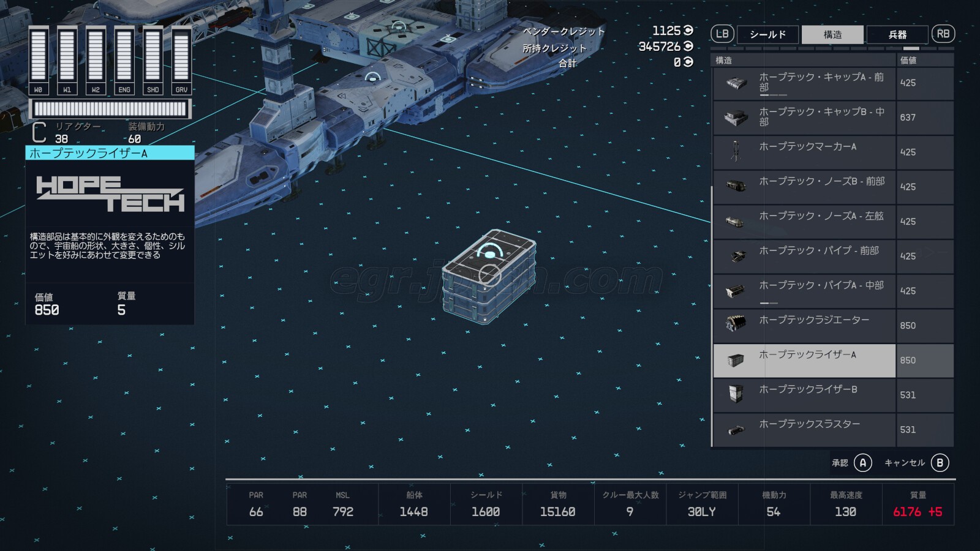Viewport: 980px width, 551px height.
Task: Select the ホープテック・キャップA - 前部 part icon
Action: click(736, 83)
